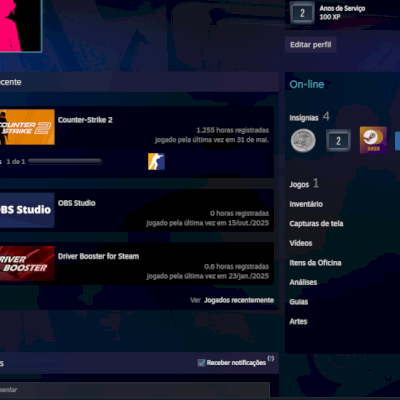Click the achievement progress bar 1 de 1
This screenshot has width=400, height=400.
65,161
